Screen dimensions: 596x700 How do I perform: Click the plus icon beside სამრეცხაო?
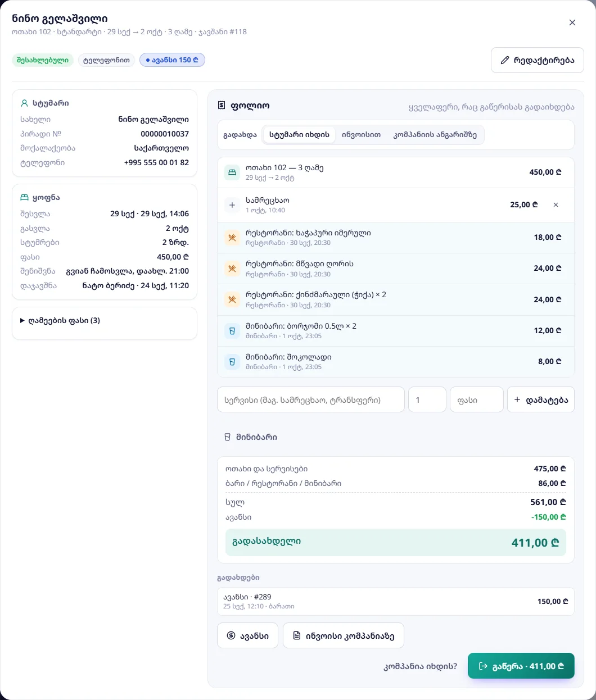pos(232,205)
